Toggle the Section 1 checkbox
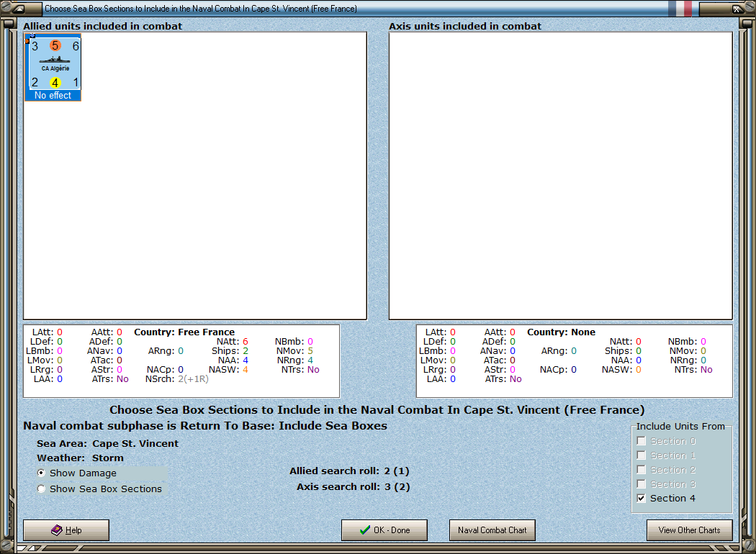This screenshot has height=554, width=756. 642,455
